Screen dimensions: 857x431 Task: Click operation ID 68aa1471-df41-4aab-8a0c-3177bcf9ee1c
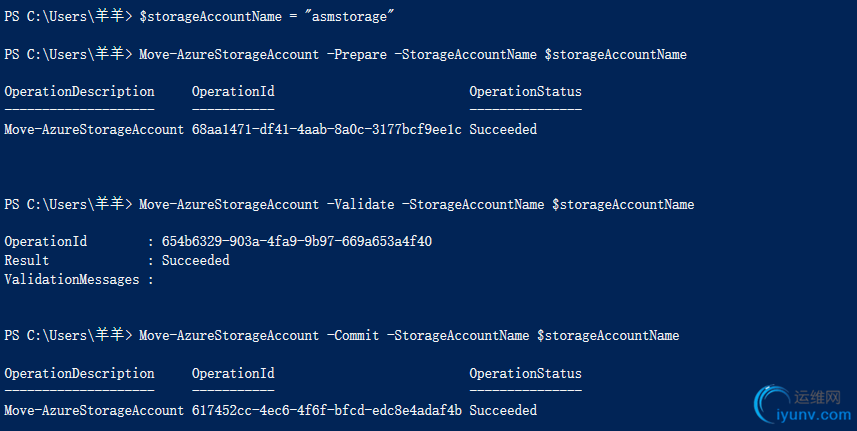point(326,129)
